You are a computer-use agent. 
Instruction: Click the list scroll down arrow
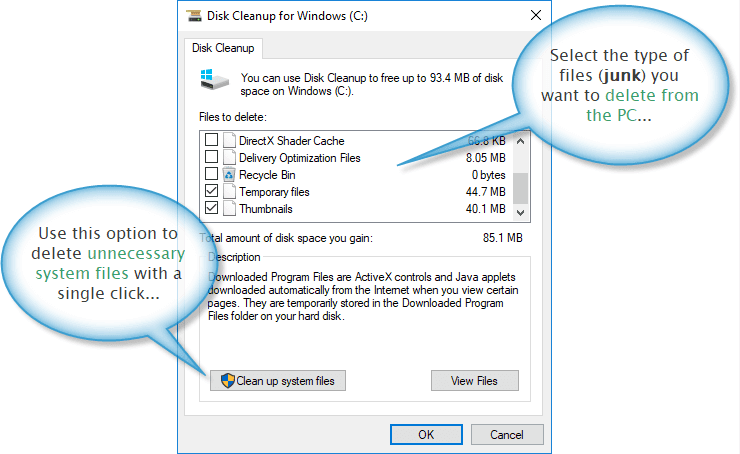[x=521, y=213]
